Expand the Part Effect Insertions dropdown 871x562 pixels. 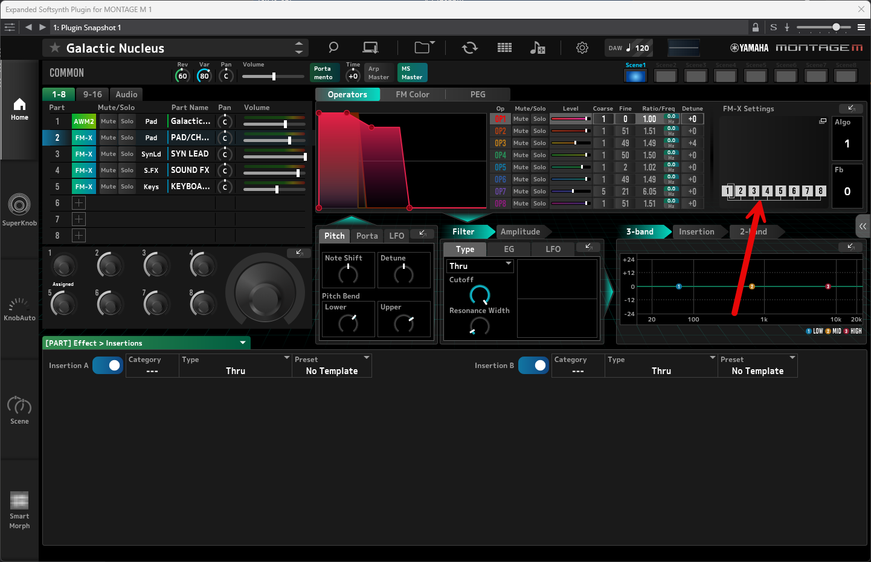[146, 343]
